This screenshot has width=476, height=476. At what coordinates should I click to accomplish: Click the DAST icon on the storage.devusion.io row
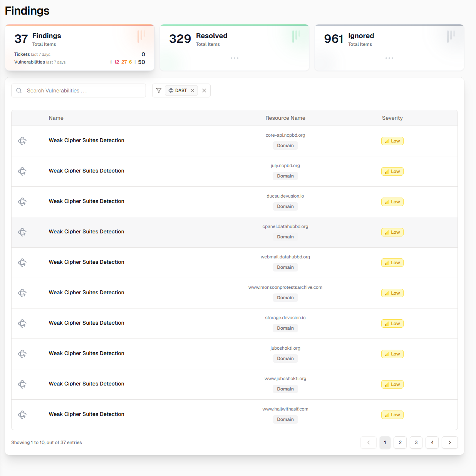point(22,323)
